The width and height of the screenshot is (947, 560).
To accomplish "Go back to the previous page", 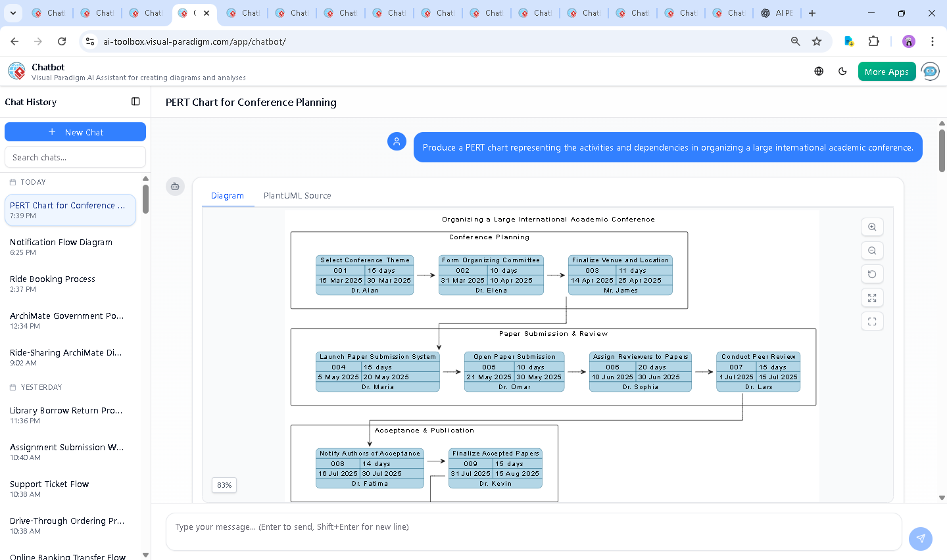I will (14, 41).
